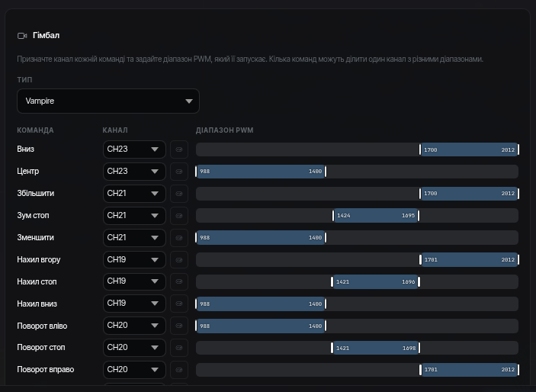
Task: Click the КОМАНДА column header
Action: 36,130
